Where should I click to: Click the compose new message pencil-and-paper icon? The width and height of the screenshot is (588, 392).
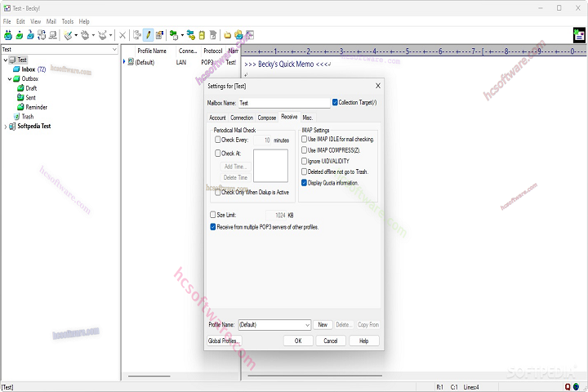tap(68, 35)
